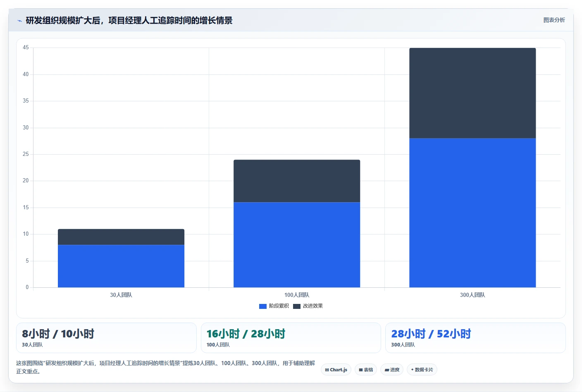Open the 28小时 / 52小时 data card
Screen dimensions: 582x392
point(475,338)
